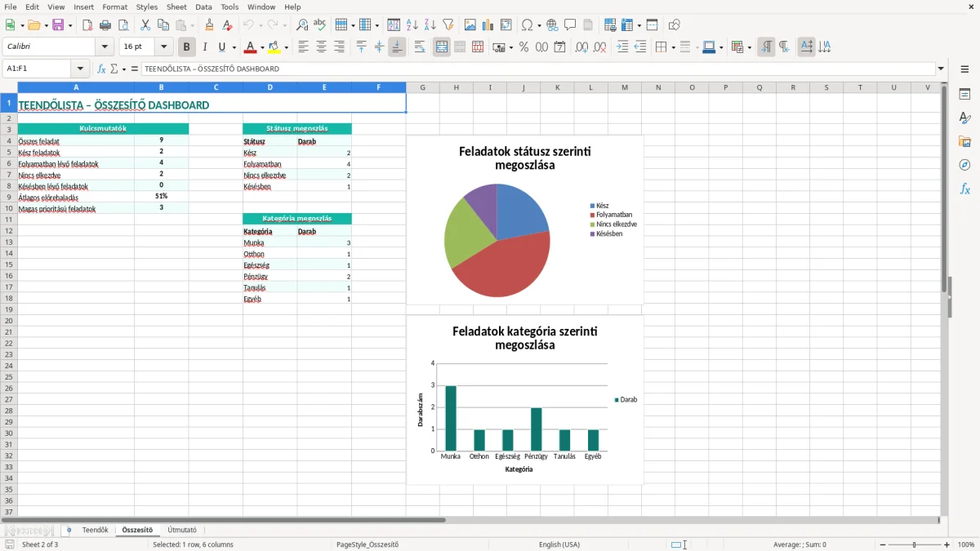Open the Data menu
Screen dimensions: 980x551
click(x=204, y=7)
